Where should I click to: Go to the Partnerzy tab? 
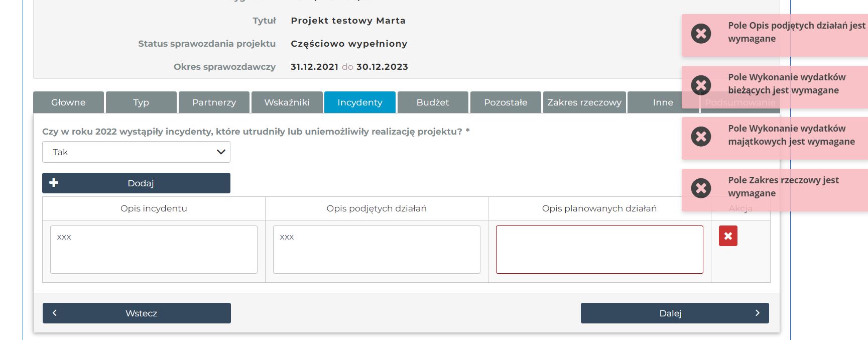point(214,102)
